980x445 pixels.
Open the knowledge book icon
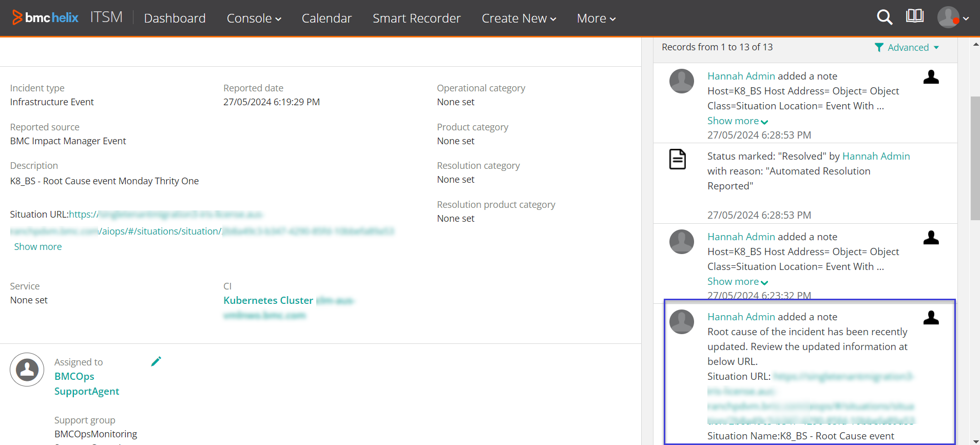(915, 16)
